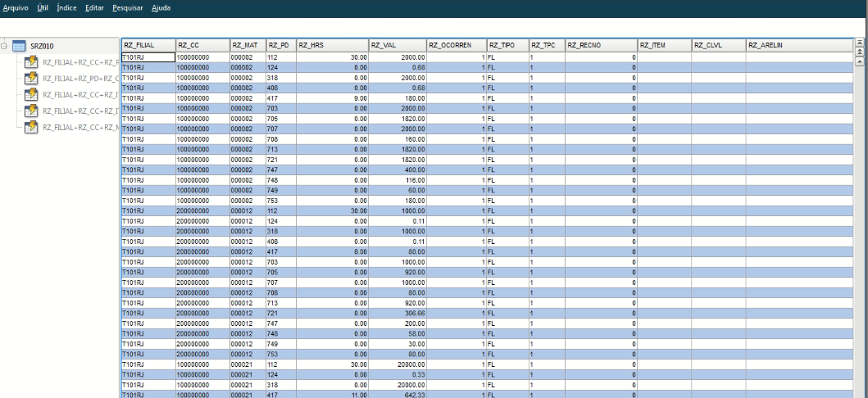Click the RZ_FILIAL column header
868x398 pixels.
pos(148,45)
